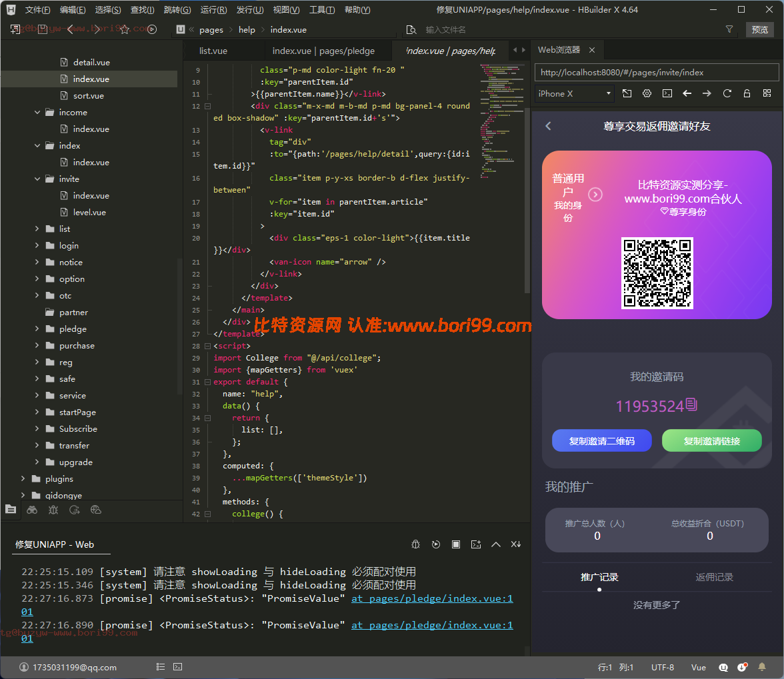Screen dimensions: 784x679
Task: Click the run play icon in toolbar
Action: (152, 29)
